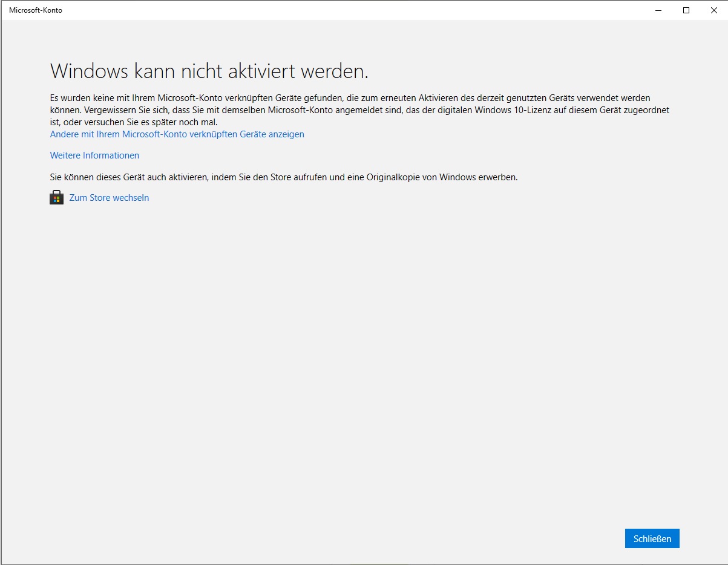Click the sentence 'Sie können dieses Gerät auch aktivieren'
This screenshot has width=728, height=565.
283,177
